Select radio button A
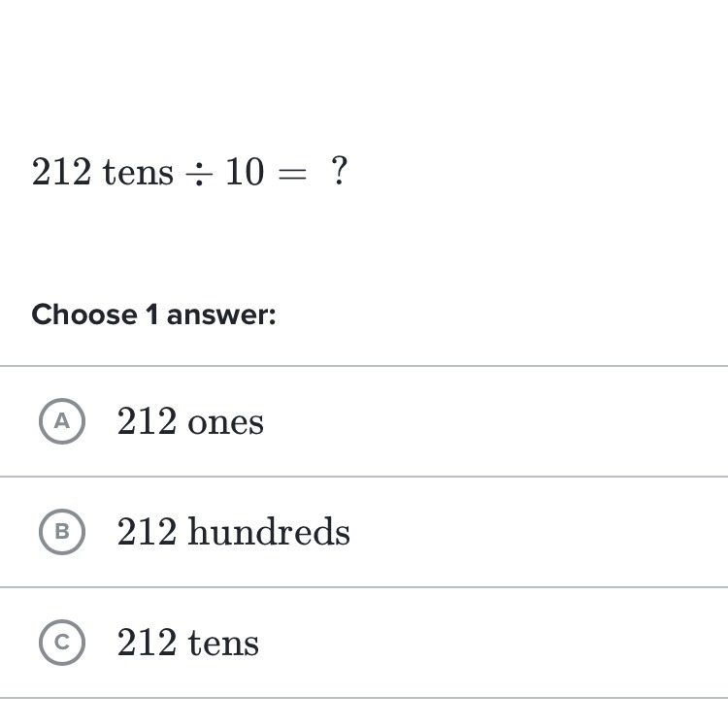728x728 pixels. coord(63,421)
